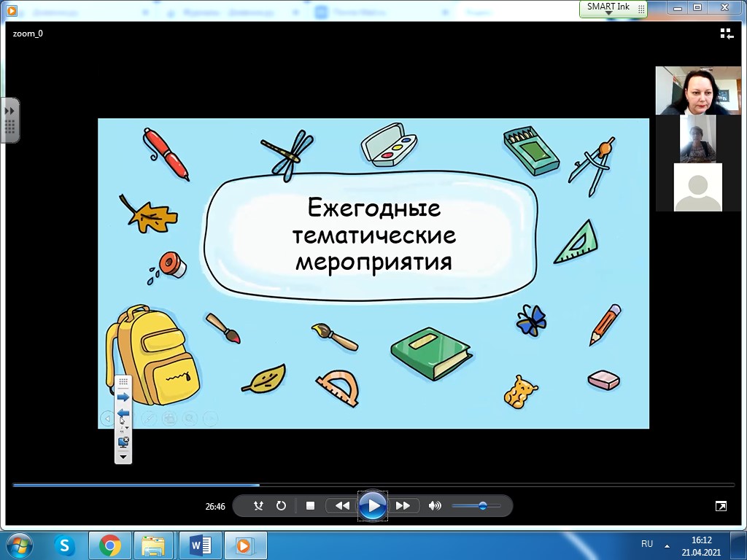The height and width of the screenshot is (560, 747).
Task: Adjust the volume slider
Action: click(x=482, y=505)
